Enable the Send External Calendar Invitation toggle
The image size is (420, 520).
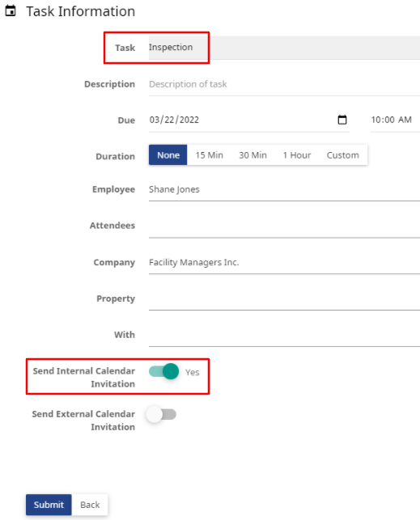(161, 414)
